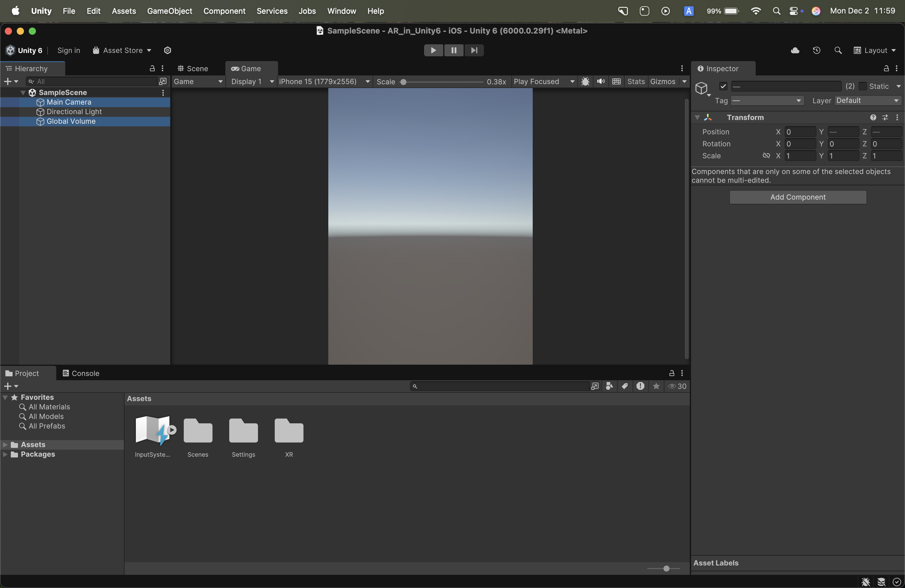The width and height of the screenshot is (905, 588).
Task: Open the Play Focused dropdown
Action: tap(543, 81)
